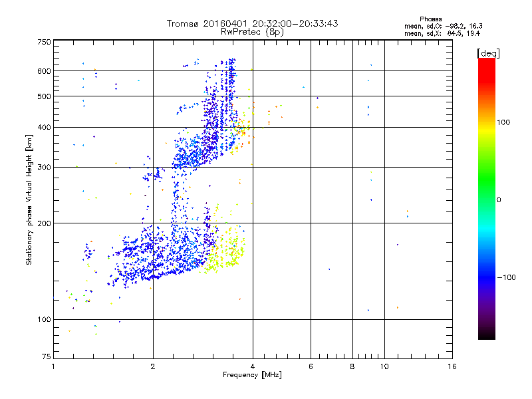Click the y-axis tick label '300'
Viewport: 532px width, 399px height.
point(45,168)
